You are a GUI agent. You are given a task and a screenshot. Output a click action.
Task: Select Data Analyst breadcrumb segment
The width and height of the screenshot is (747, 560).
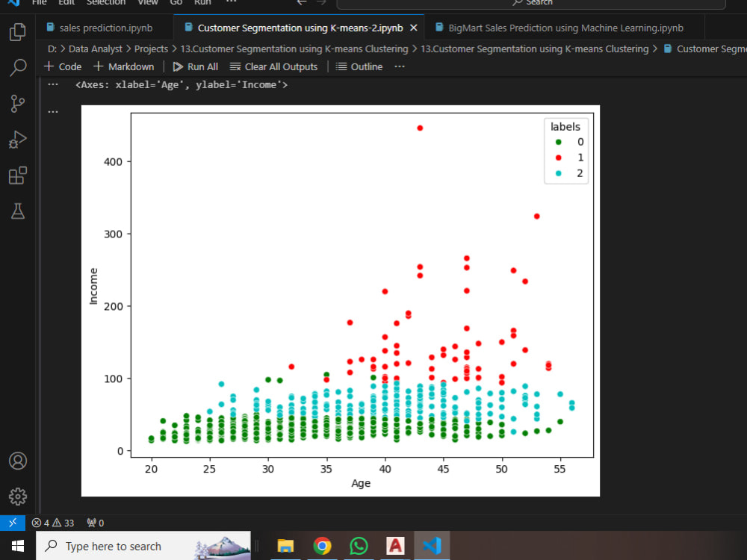(x=96, y=49)
